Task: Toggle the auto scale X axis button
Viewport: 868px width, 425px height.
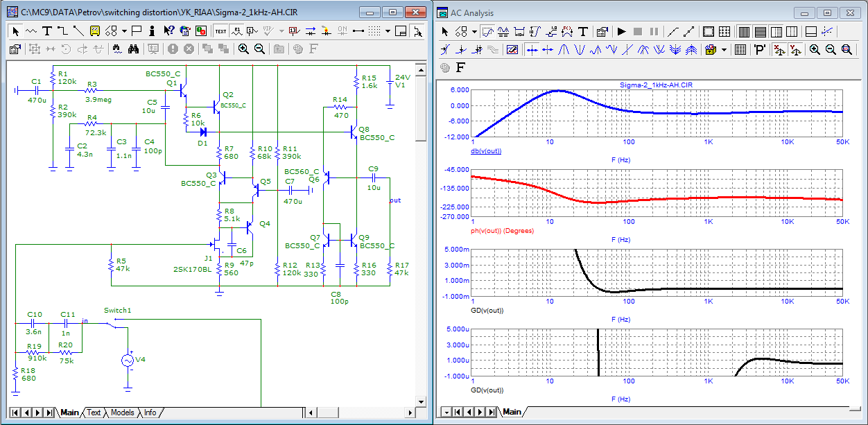Action: point(779,49)
